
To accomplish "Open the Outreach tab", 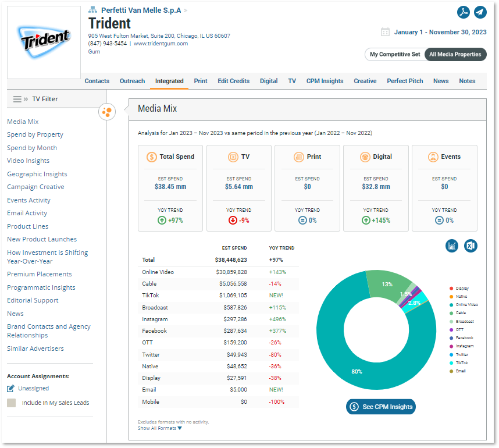I will coord(133,81).
